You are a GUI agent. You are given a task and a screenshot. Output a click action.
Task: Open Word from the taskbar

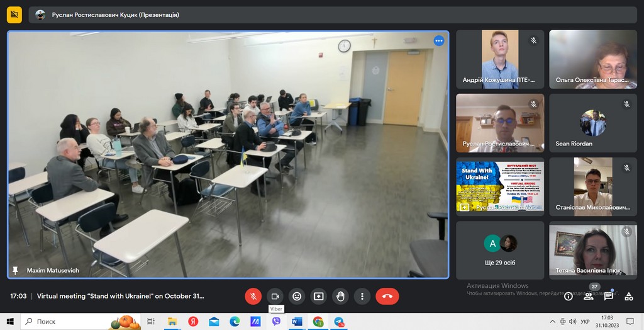point(297,322)
